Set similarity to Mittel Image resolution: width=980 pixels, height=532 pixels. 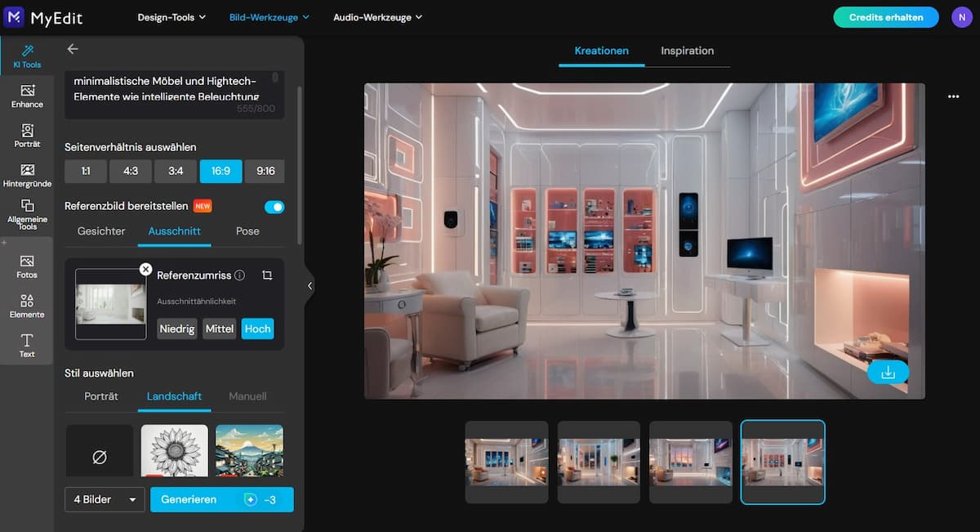tap(220, 329)
